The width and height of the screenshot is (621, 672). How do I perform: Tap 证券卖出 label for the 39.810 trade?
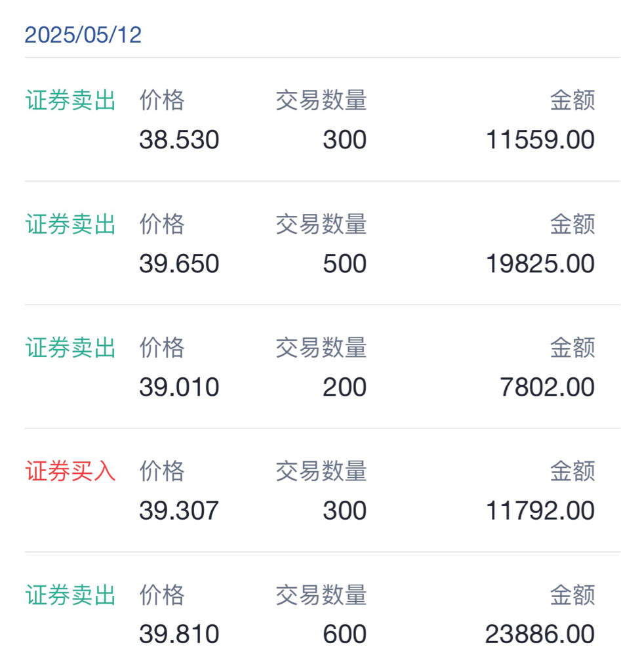coord(71,595)
